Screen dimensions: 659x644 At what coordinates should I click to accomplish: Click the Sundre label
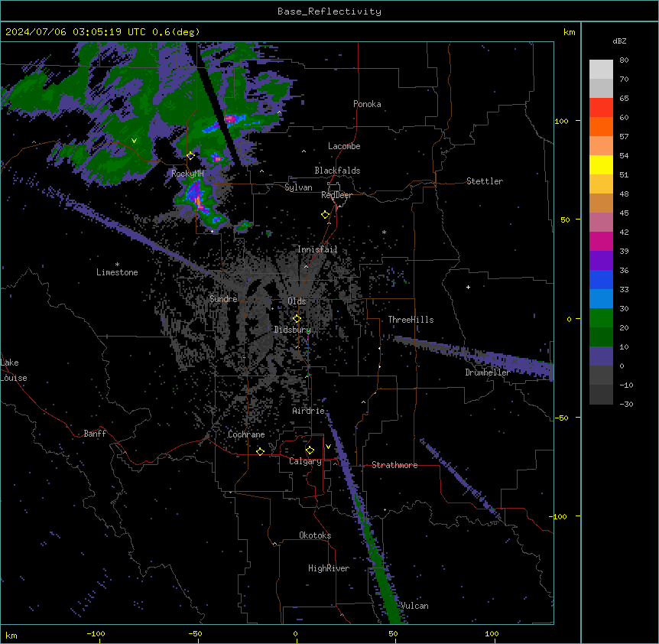tap(223, 299)
